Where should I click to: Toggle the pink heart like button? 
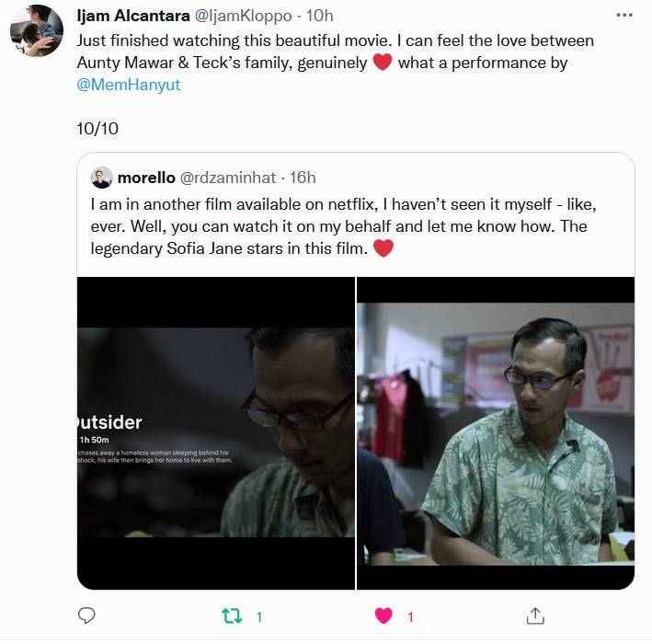pos(384,615)
